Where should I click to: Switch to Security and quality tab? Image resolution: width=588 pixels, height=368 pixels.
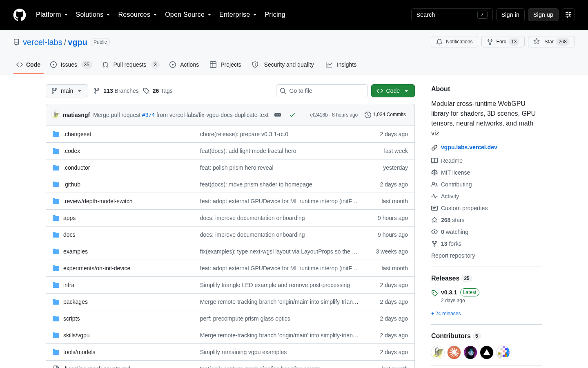click(283, 65)
